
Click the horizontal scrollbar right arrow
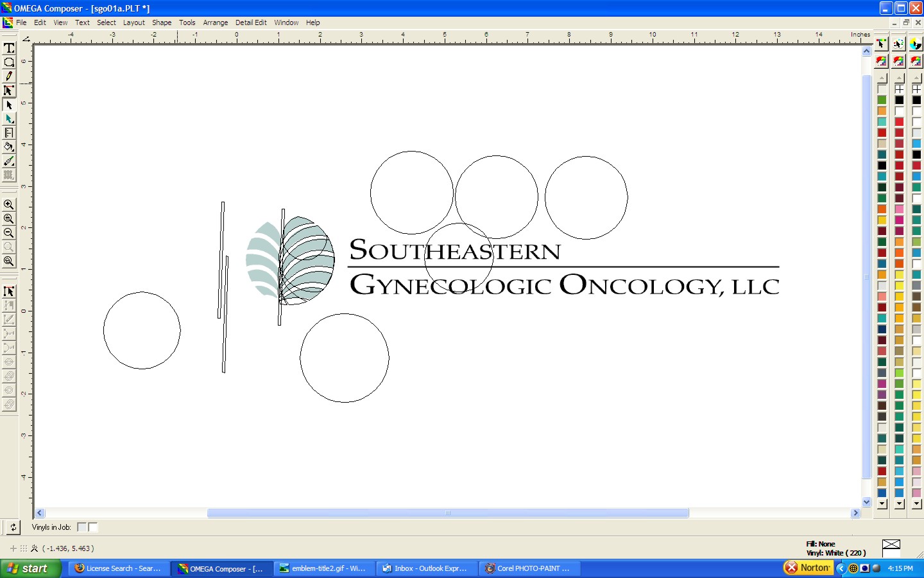click(855, 513)
